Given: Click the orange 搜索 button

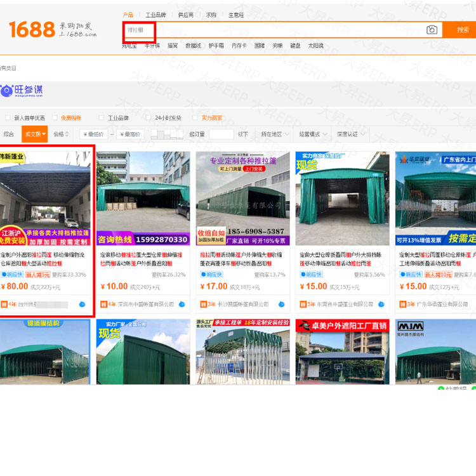Looking at the screenshot, I should click(x=459, y=30).
